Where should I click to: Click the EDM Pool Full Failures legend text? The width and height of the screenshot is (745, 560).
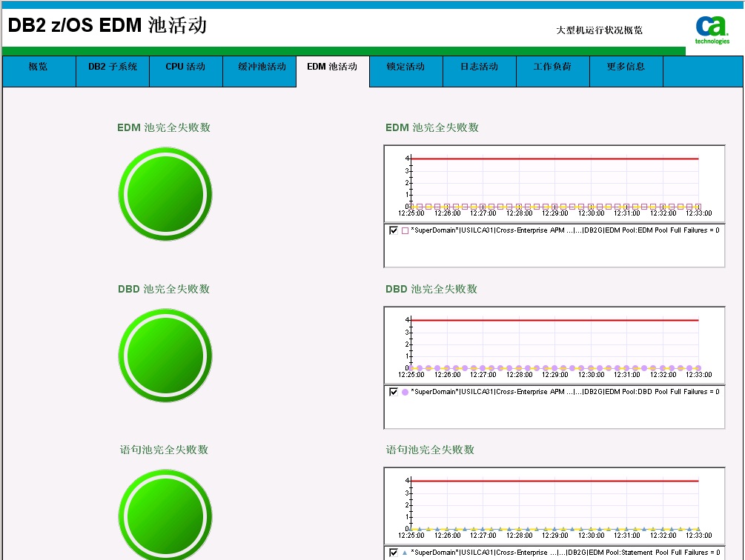click(x=565, y=230)
